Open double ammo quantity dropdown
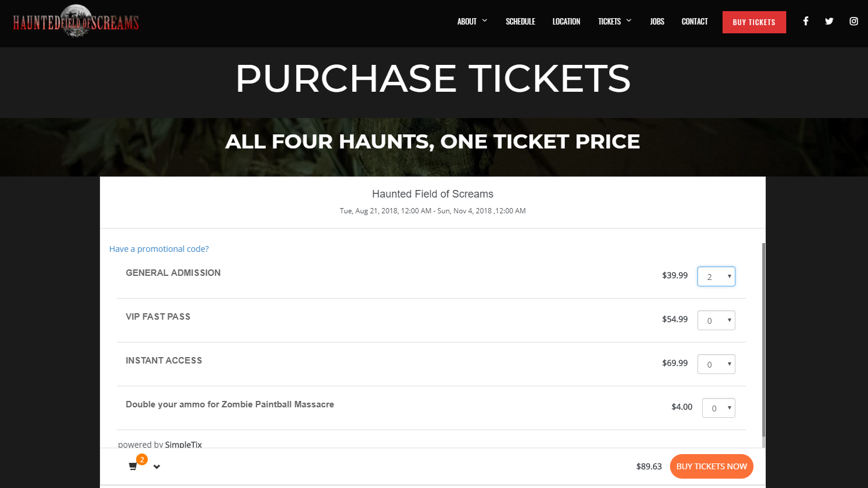Viewport: 868px width, 488px height. point(718,408)
